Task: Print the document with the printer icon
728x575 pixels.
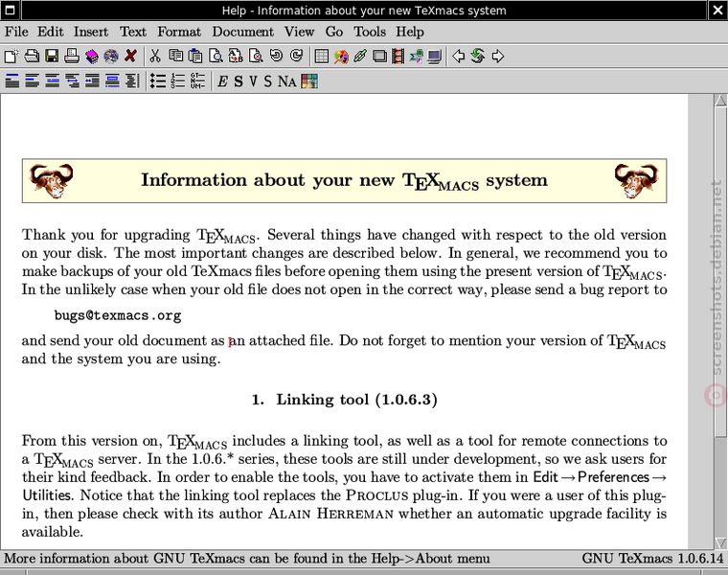Action: pos(72,57)
